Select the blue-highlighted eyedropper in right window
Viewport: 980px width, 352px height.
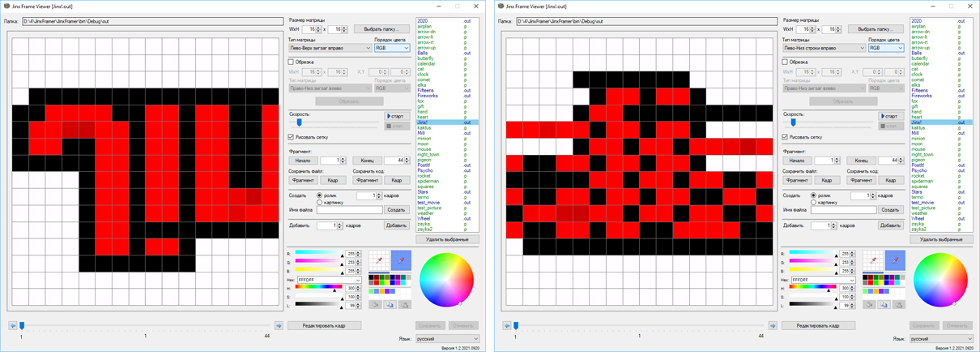point(895,260)
